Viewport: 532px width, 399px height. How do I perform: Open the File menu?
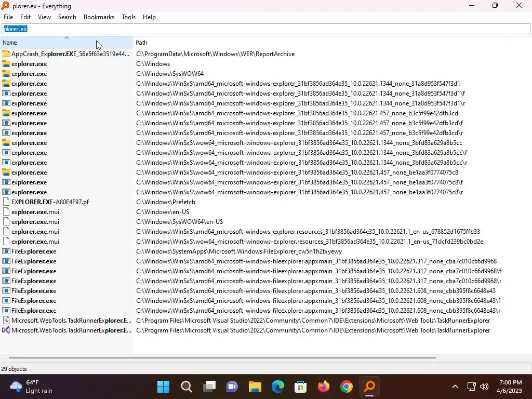(8, 17)
